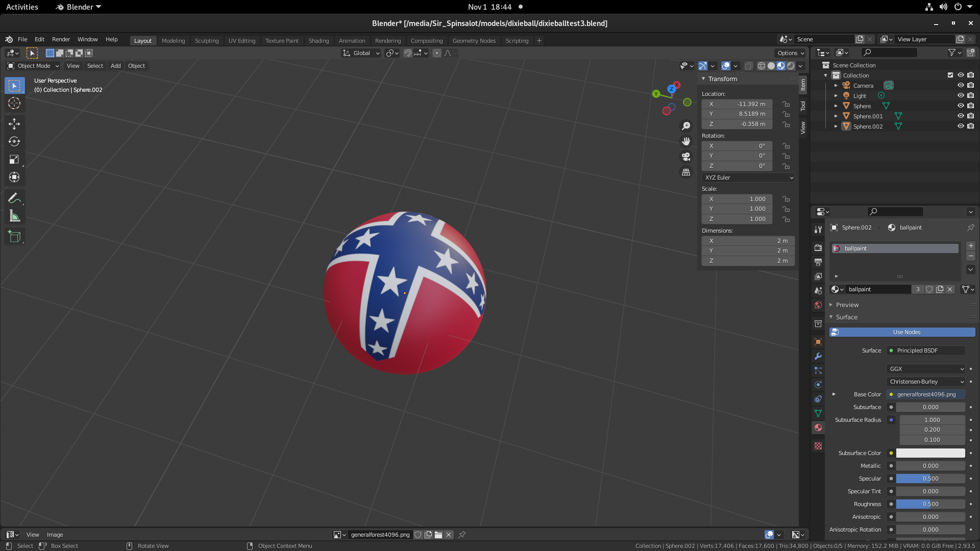The height and width of the screenshot is (551, 980).
Task: Toggle X-ray display
Action: 749,66
